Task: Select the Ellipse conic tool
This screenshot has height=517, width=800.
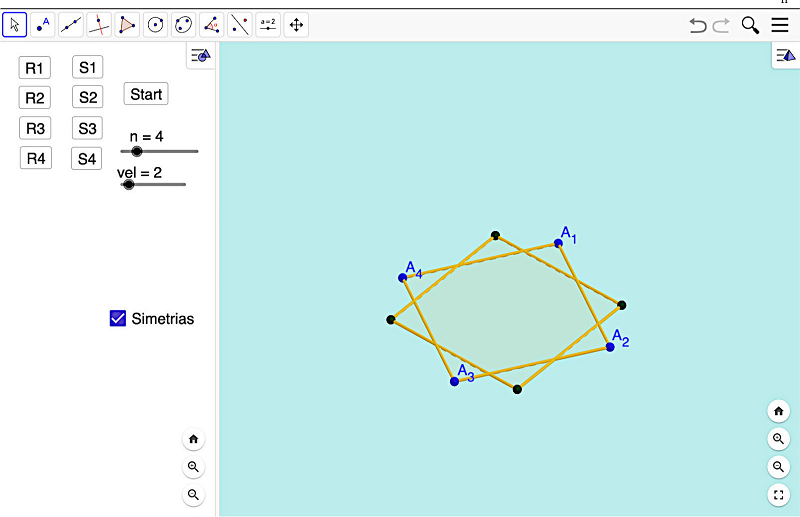Action: (183, 25)
